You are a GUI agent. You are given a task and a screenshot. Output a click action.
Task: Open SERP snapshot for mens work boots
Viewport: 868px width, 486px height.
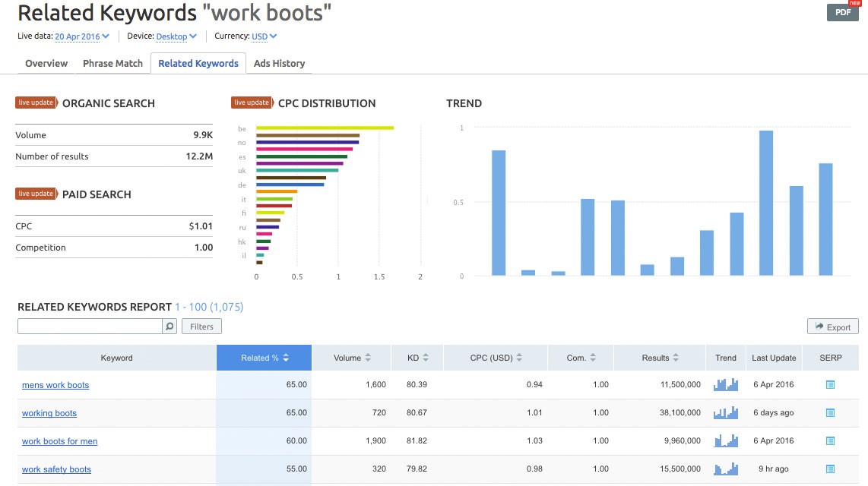[830, 384]
